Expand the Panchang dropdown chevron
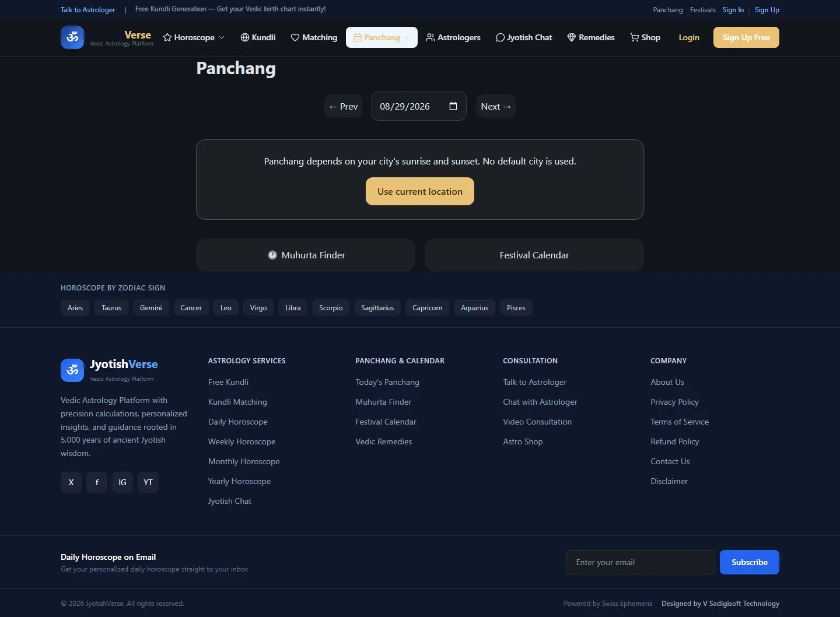 [x=407, y=37]
